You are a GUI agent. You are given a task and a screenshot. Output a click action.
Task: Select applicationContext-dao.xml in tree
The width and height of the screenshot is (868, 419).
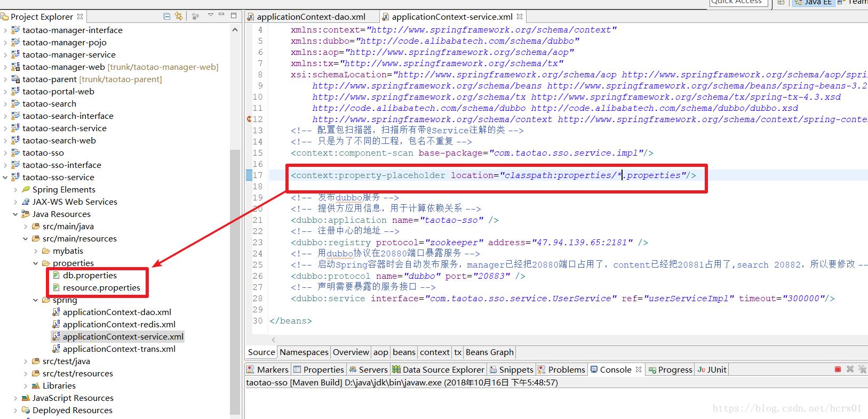tap(117, 312)
